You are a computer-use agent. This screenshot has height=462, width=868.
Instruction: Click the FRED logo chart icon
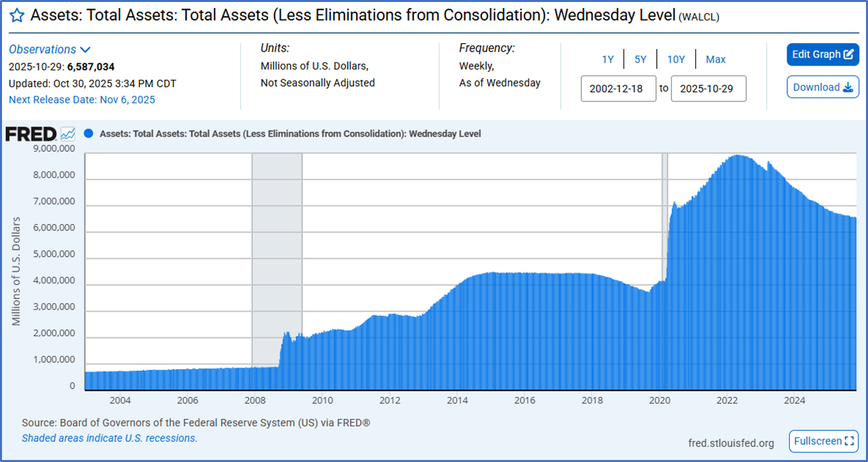(x=68, y=134)
